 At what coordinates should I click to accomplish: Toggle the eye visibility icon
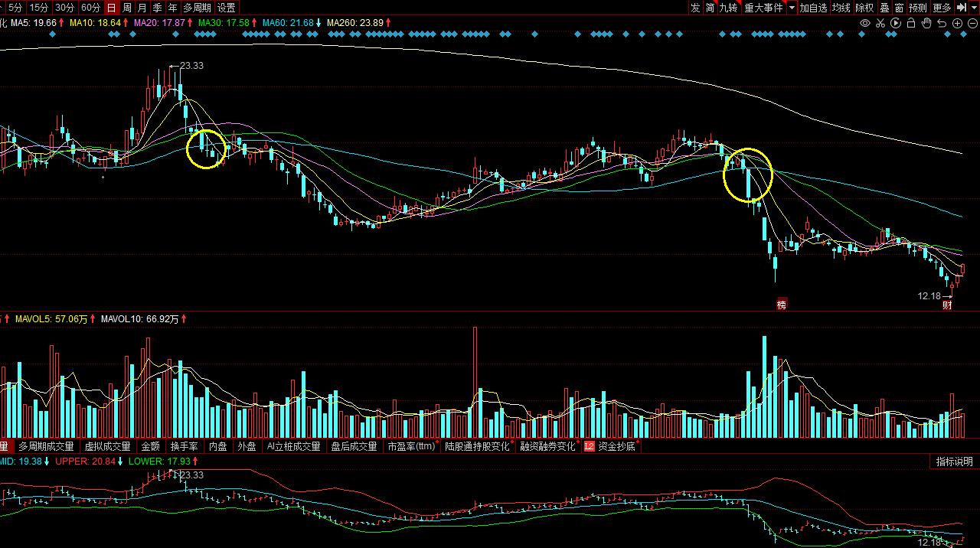pyautogui.click(x=865, y=23)
